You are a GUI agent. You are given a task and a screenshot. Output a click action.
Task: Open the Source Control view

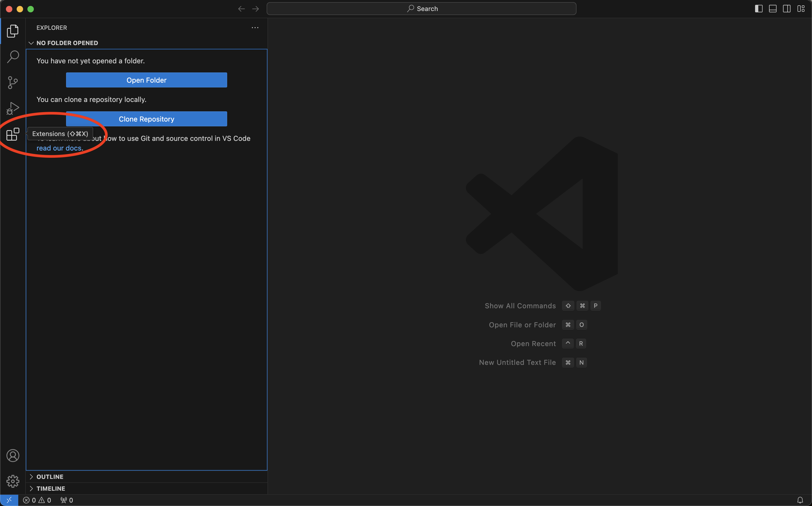tap(13, 82)
